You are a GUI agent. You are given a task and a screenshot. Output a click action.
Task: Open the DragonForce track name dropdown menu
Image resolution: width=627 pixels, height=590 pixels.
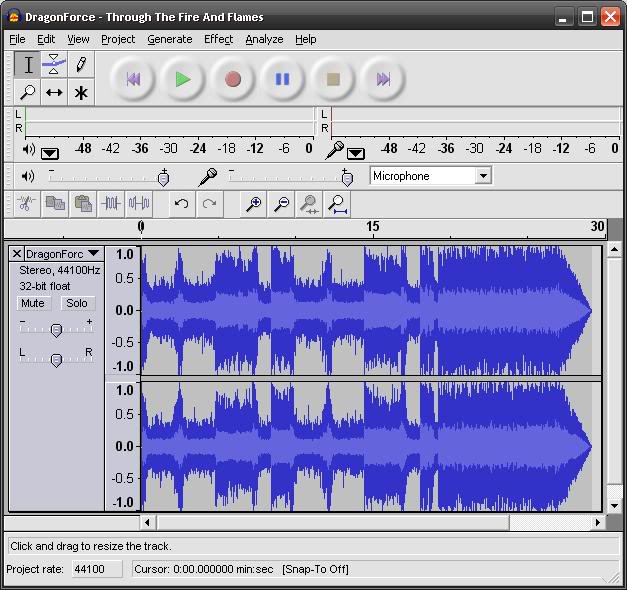(x=93, y=254)
